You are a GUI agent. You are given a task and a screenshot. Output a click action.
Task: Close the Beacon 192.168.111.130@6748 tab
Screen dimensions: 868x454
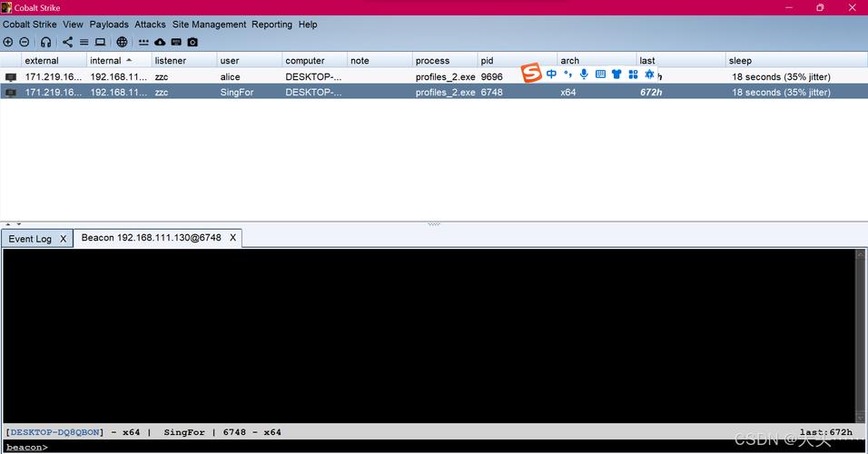click(x=233, y=238)
